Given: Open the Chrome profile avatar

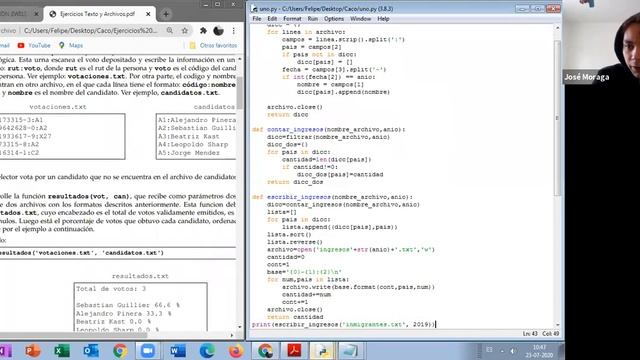Looking at the screenshot, I should click(x=218, y=31).
